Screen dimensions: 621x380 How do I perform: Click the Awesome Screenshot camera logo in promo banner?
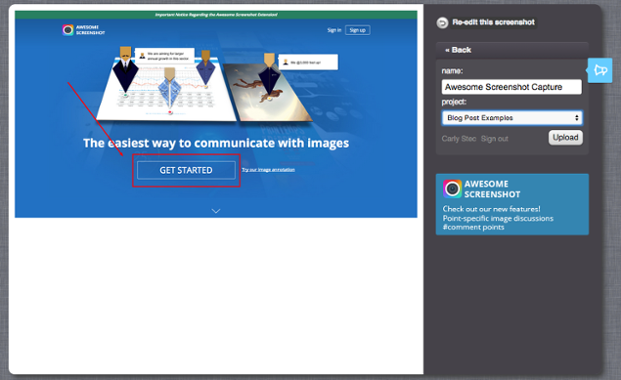click(452, 189)
